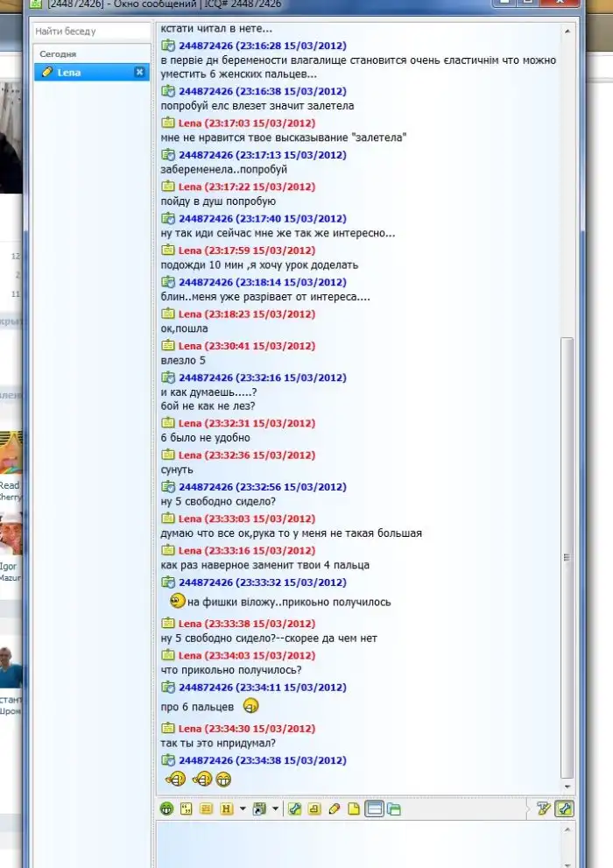The image size is (613, 868).
Task: Close the Lena conversation tab
Action: tap(139, 73)
